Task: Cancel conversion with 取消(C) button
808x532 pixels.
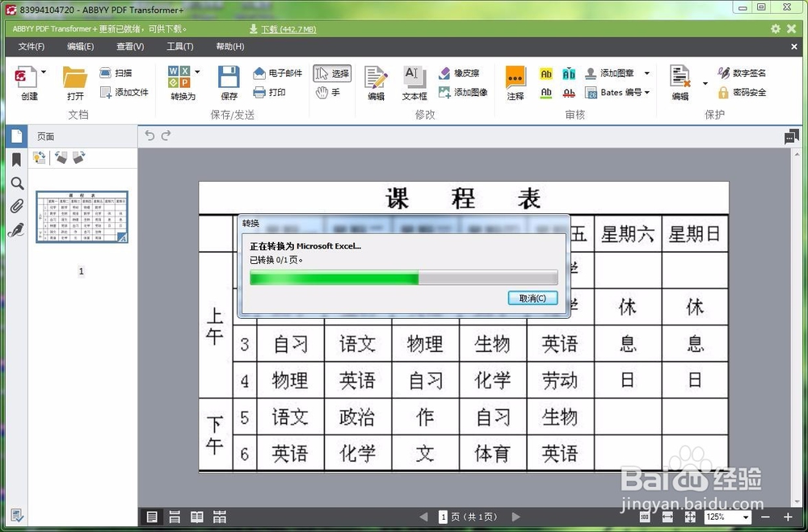Action: [532, 298]
